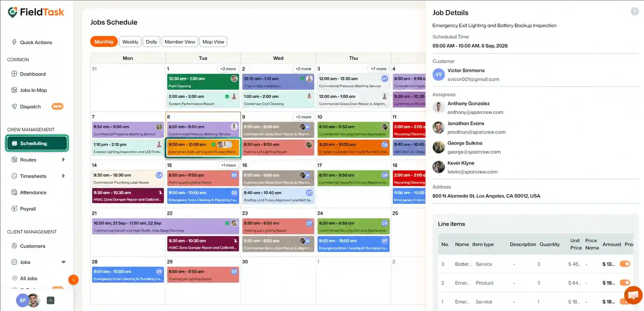Click Kevin Klyne's assignee photo
The image size is (644, 311).
438,167
